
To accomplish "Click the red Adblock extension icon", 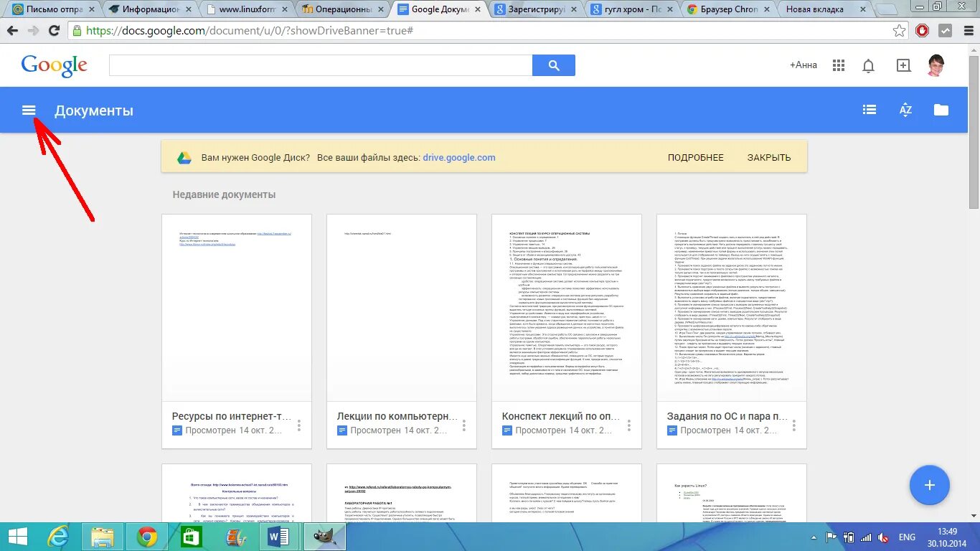I will (x=923, y=31).
